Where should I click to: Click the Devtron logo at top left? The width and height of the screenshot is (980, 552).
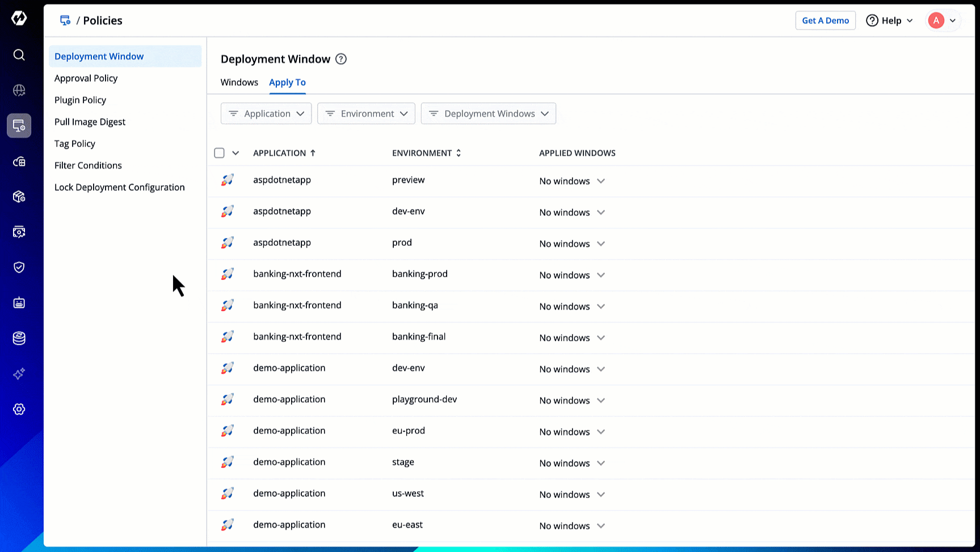[x=19, y=18]
